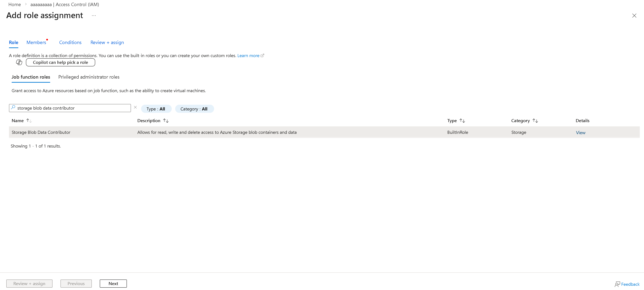The height and width of the screenshot is (290, 644).
Task: Switch to the Conditions tab
Action: point(70,43)
